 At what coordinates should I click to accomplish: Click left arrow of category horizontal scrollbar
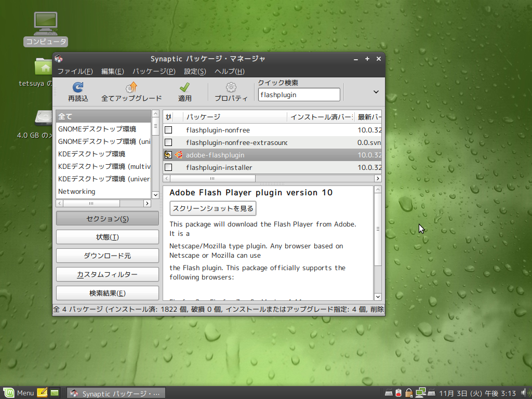[60, 203]
